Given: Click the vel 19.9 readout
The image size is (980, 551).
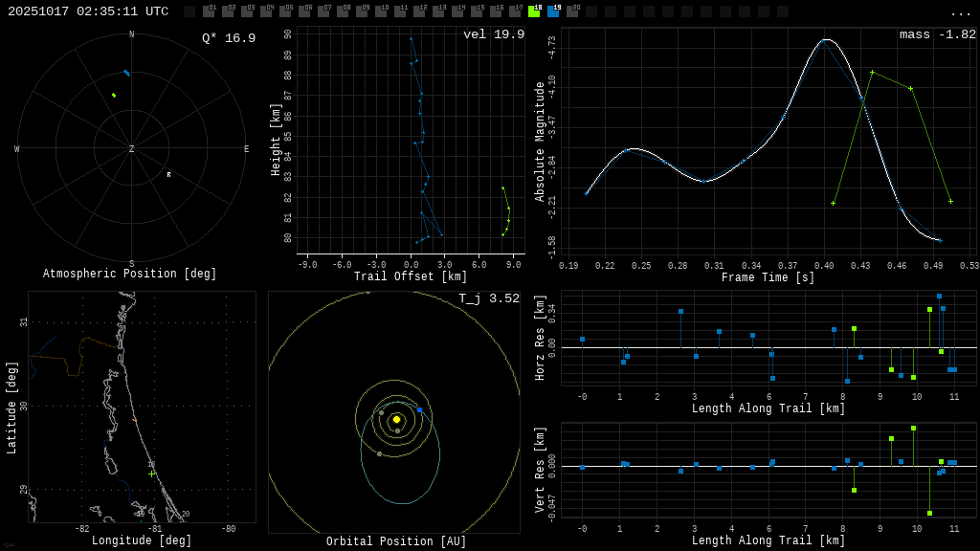Looking at the screenshot, I should [x=494, y=35].
